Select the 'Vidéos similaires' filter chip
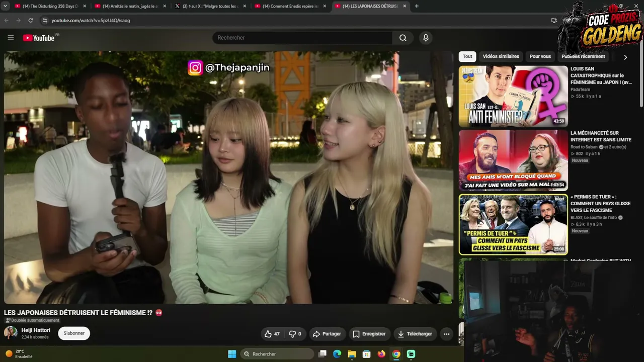The width and height of the screenshot is (644, 362). coord(501,57)
